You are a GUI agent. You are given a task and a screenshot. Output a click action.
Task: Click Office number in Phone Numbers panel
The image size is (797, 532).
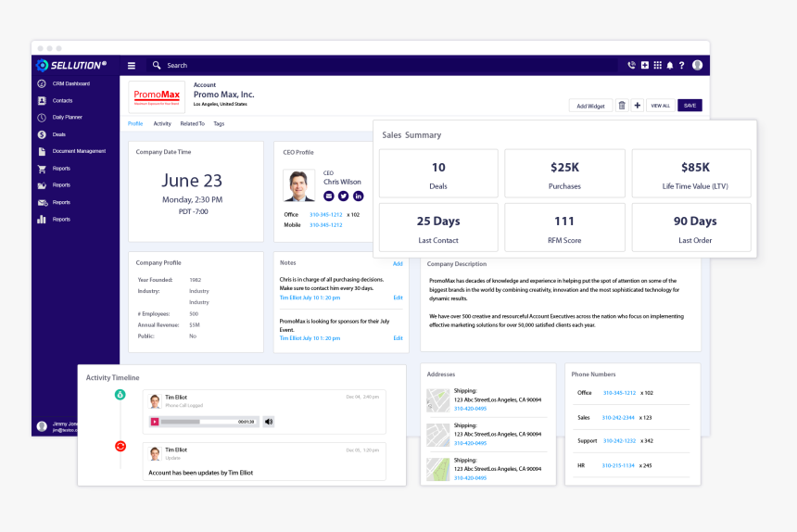pyautogui.click(x=619, y=393)
